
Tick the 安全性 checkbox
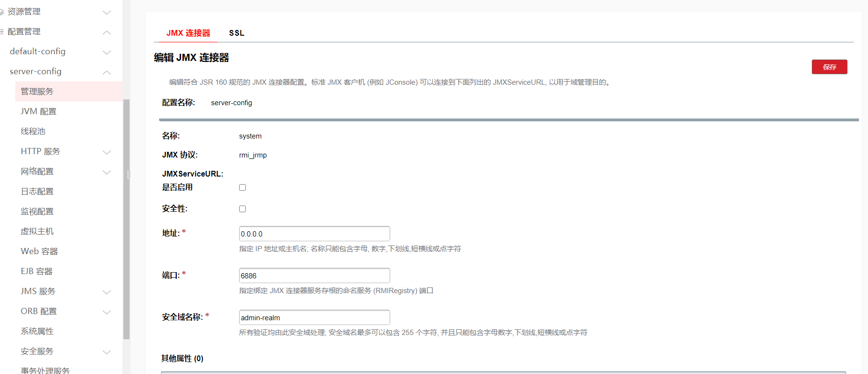[x=242, y=209]
